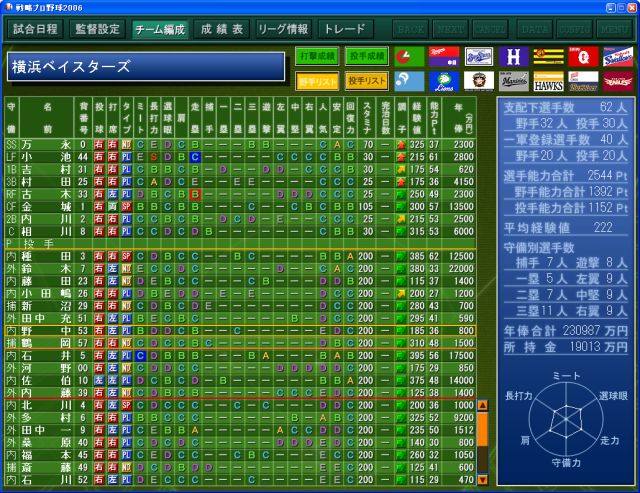Select the Marines team logo
The width and height of the screenshot is (640, 493).
click(513, 82)
